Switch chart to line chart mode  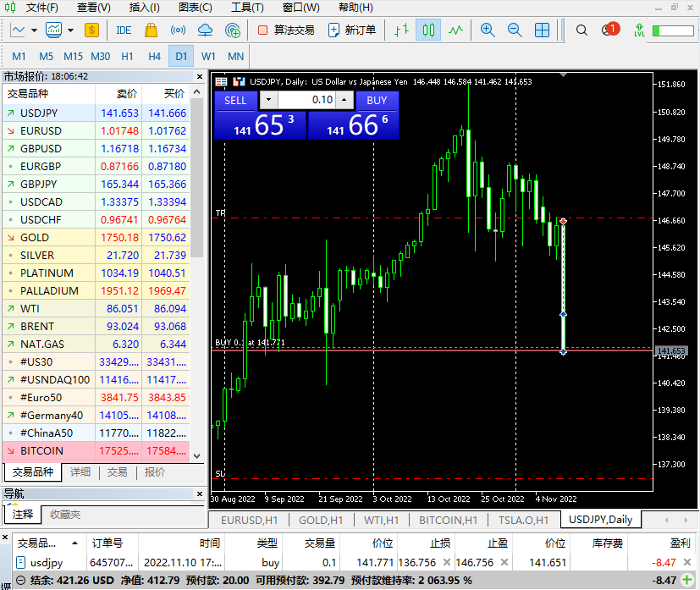[455, 30]
